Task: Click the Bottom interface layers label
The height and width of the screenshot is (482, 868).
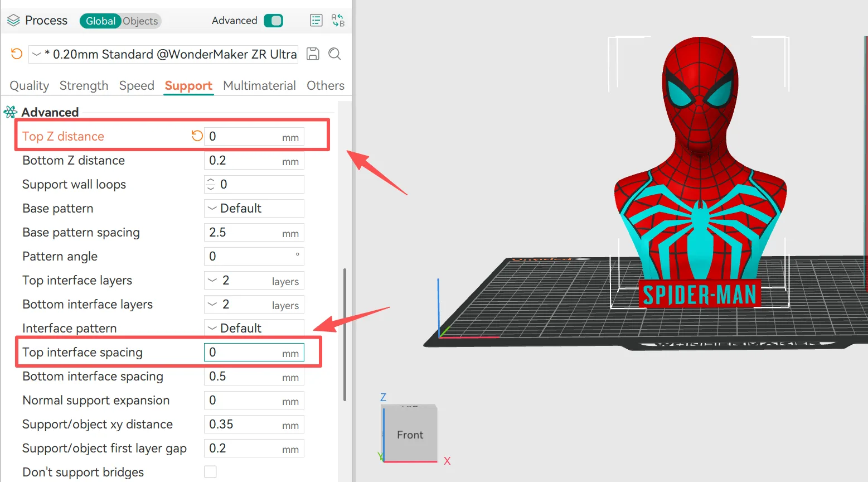Action: (88, 304)
